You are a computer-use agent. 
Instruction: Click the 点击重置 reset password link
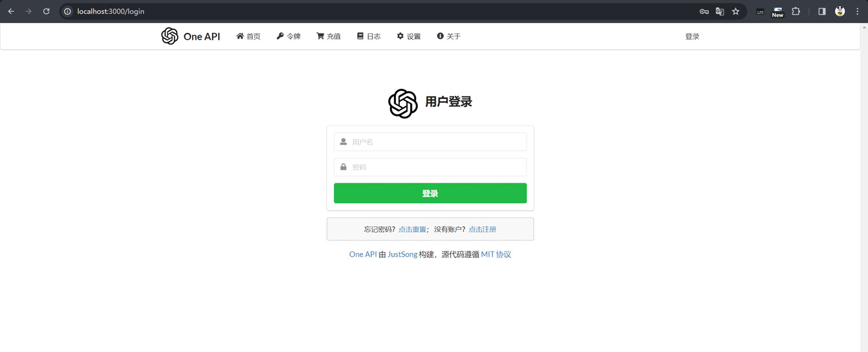[413, 229]
